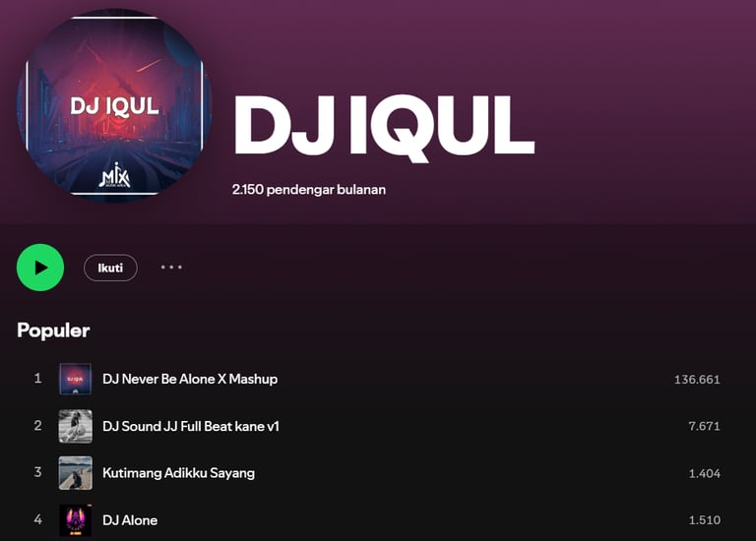The image size is (756, 541).
Task: Click the Kutimang Adikku Sayang cover thumbnail
Action: [75, 473]
